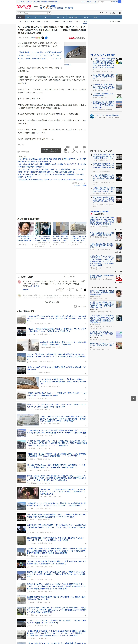Open the かばんの中身4000万円 thumbnail
The width and height of the screenshot is (138, 644).
pyautogui.click(x=26, y=228)
